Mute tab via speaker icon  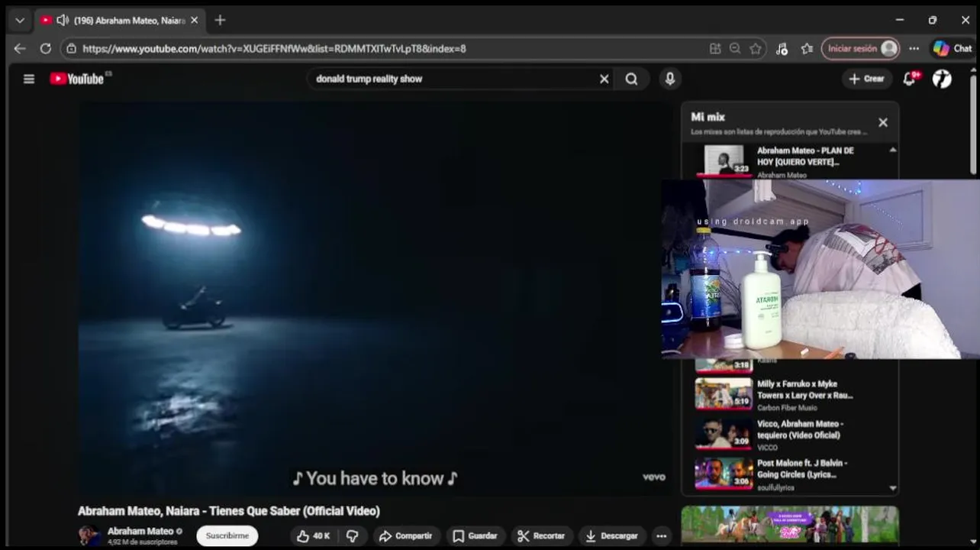coord(63,21)
